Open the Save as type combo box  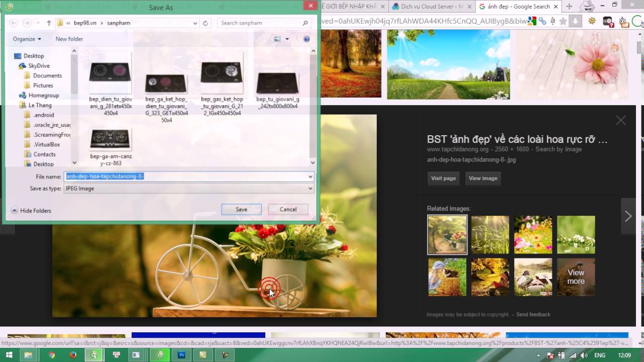[x=189, y=189]
